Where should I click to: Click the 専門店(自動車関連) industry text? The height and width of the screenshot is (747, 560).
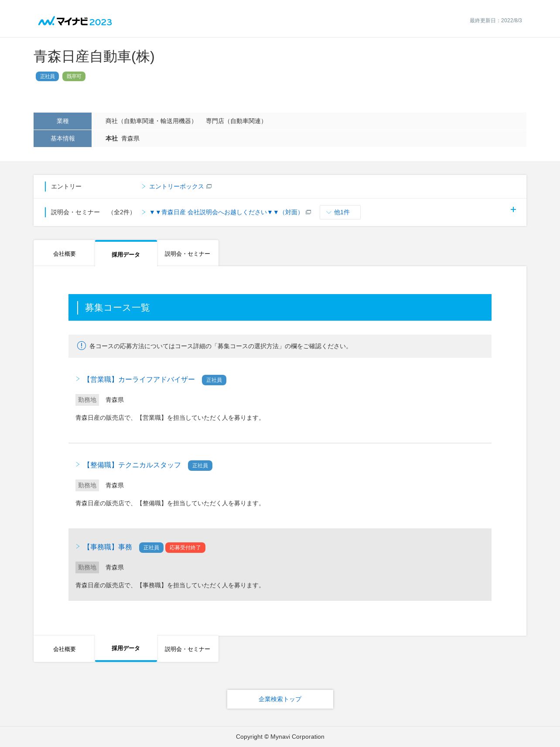(x=236, y=121)
